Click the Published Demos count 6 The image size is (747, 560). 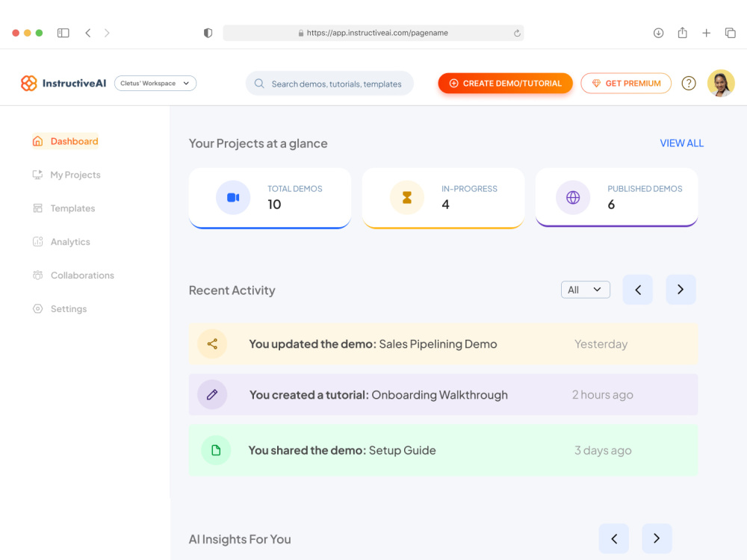coord(611,205)
